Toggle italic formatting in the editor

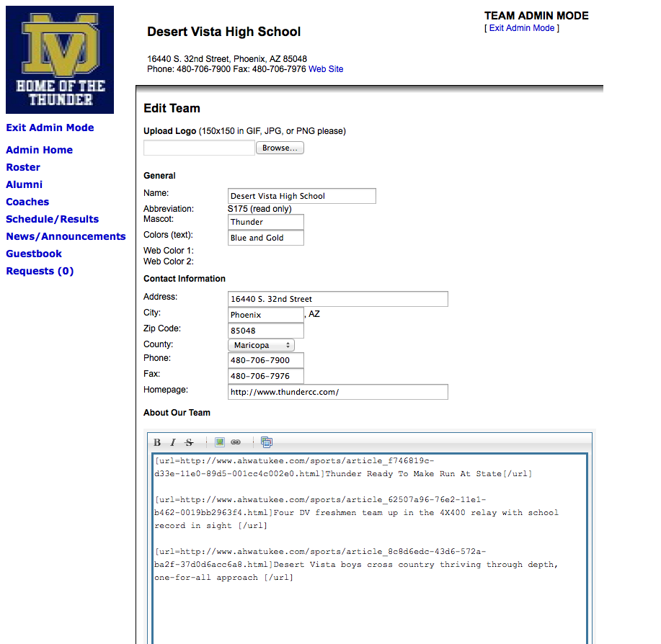tap(173, 442)
